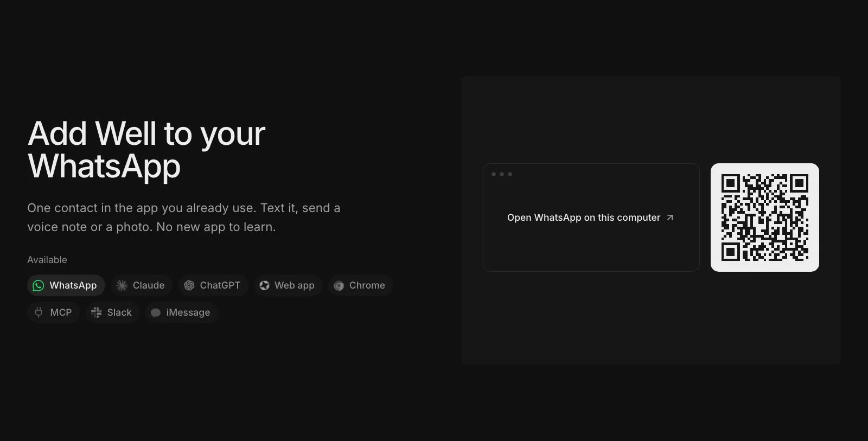
Task: Click the ChatGPT knot logo icon
Action: (x=189, y=285)
